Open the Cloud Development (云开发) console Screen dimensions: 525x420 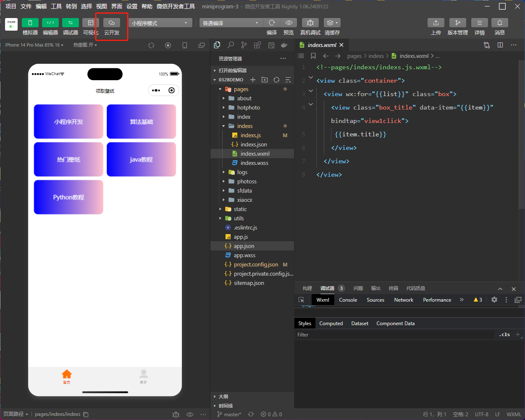click(112, 23)
